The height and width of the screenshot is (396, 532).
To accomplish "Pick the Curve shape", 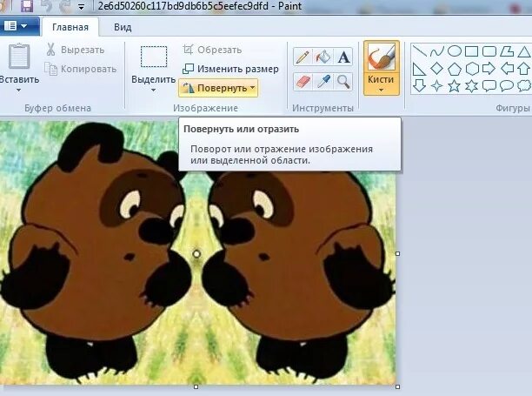I will [437, 51].
